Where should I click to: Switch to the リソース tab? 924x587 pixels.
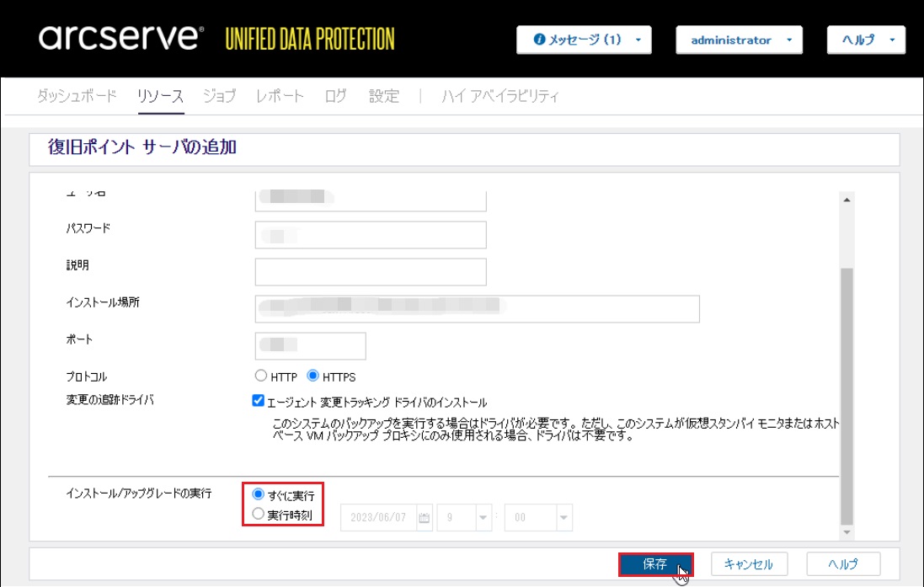tap(160, 95)
